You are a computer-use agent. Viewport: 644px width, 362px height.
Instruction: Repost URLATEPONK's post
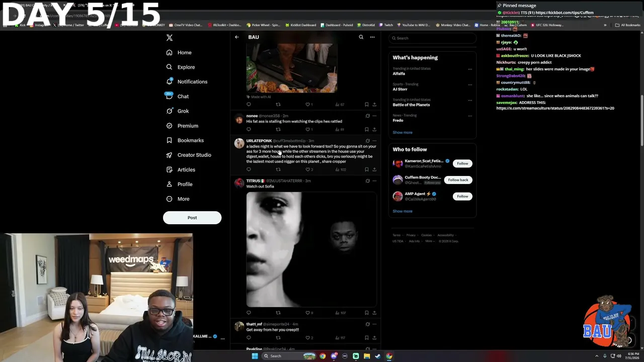(x=278, y=169)
